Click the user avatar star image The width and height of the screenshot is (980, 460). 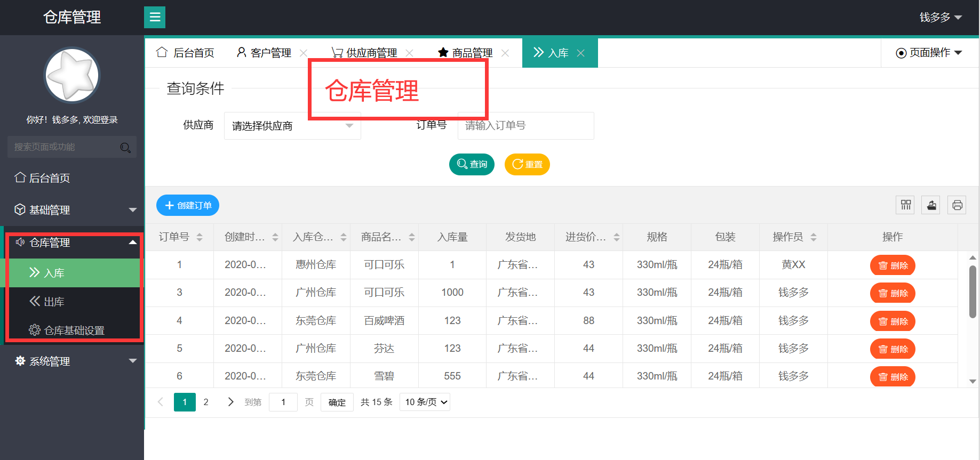[72, 75]
